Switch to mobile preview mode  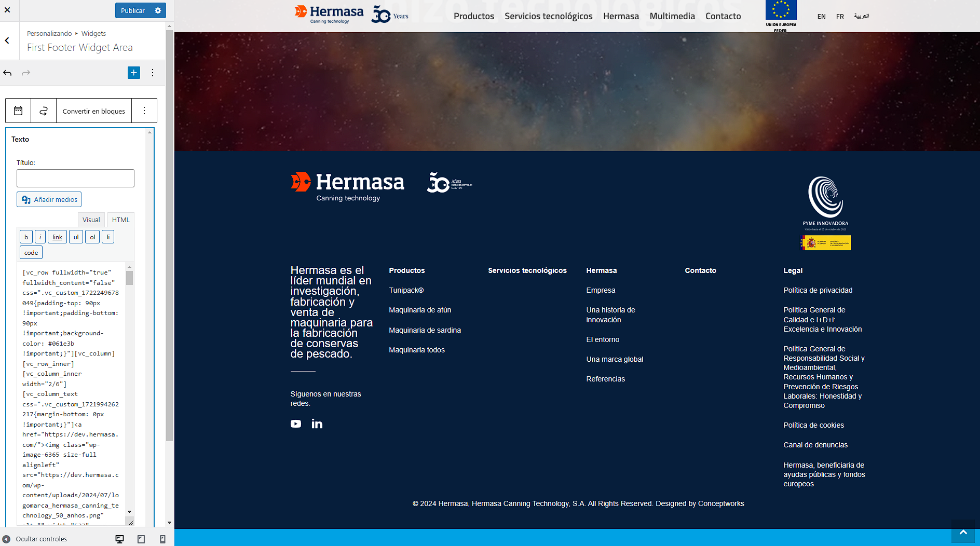point(162,539)
